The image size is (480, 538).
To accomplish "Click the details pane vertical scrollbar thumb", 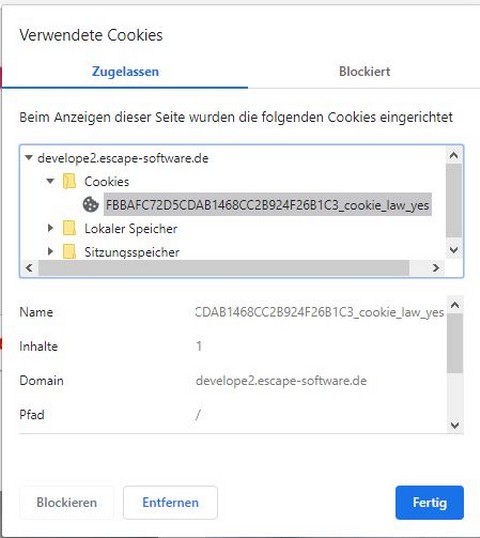I will 455,343.
